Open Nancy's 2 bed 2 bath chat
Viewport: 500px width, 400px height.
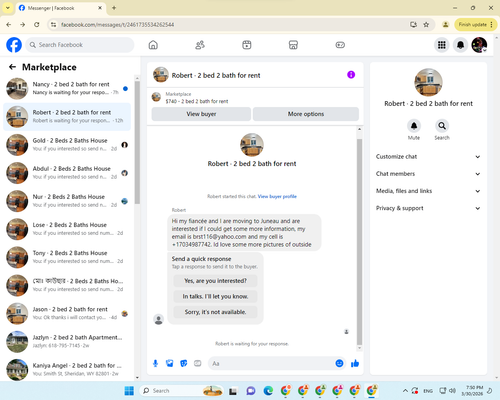pyautogui.click(x=67, y=89)
